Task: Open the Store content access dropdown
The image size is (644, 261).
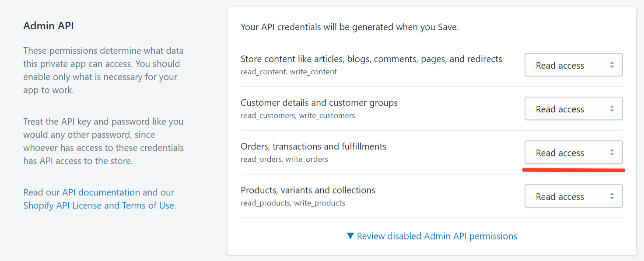Action: pos(574,65)
